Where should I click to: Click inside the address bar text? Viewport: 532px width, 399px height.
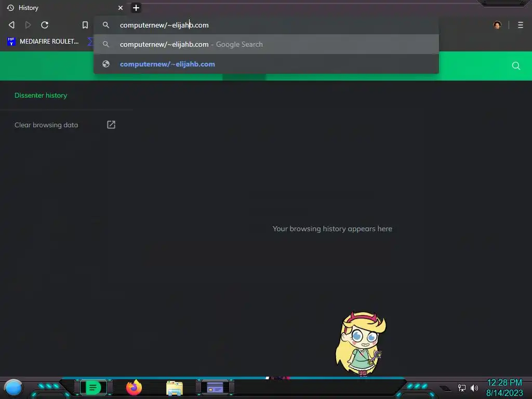click(164, 25)
